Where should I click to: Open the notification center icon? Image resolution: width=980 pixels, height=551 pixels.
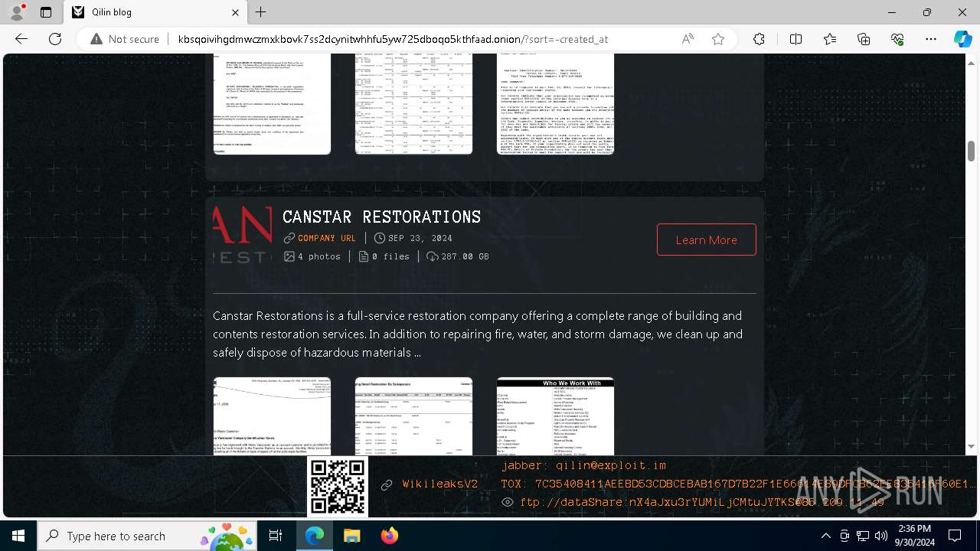[x=955, y=536]
